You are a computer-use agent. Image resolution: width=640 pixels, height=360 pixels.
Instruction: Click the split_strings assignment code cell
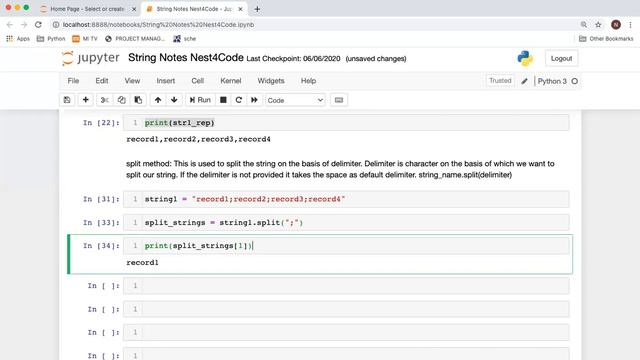(346, 222)
